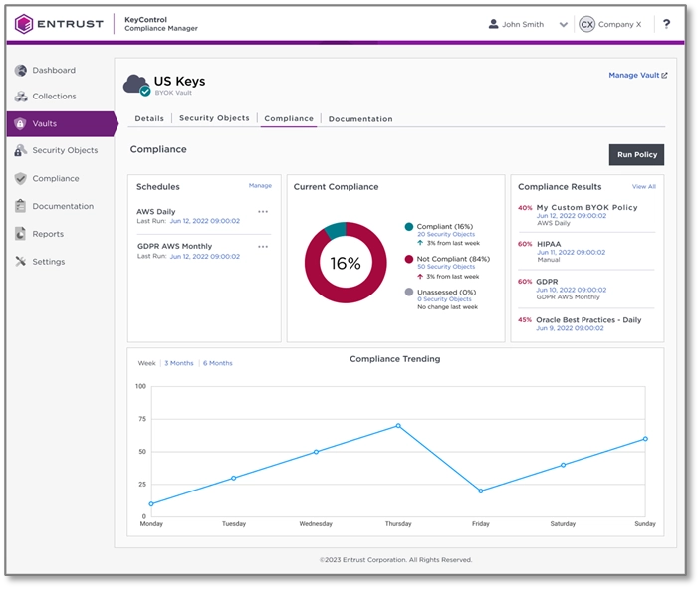Open the Documentation tab
Viewport: 700px width, 589px height.
click(x=360, y=119)
